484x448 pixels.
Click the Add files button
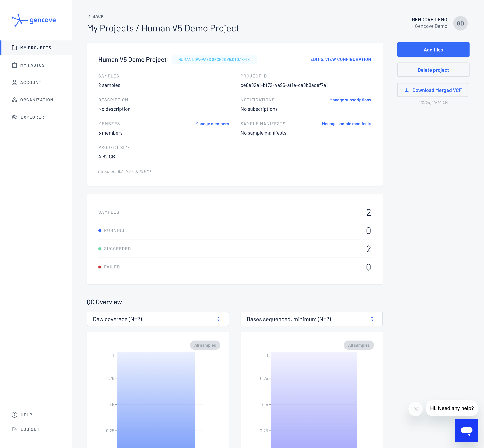(x=433, y=50)
